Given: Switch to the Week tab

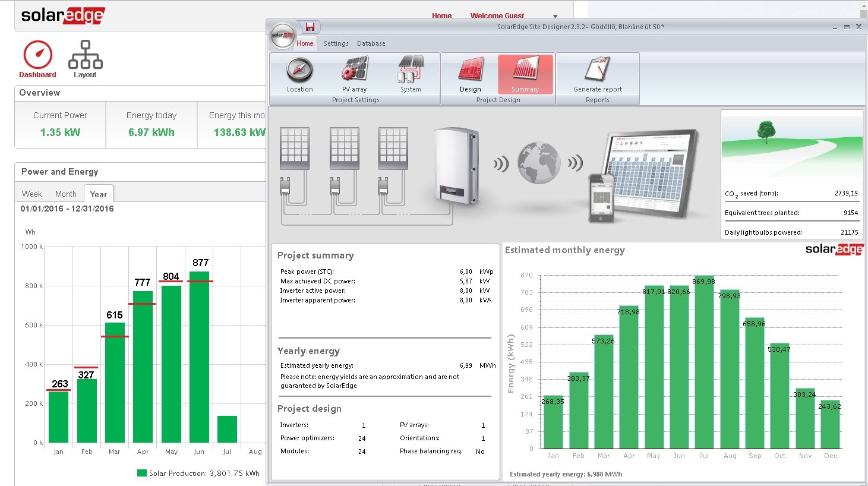Looking at the screenshot, I should point(31,194).
